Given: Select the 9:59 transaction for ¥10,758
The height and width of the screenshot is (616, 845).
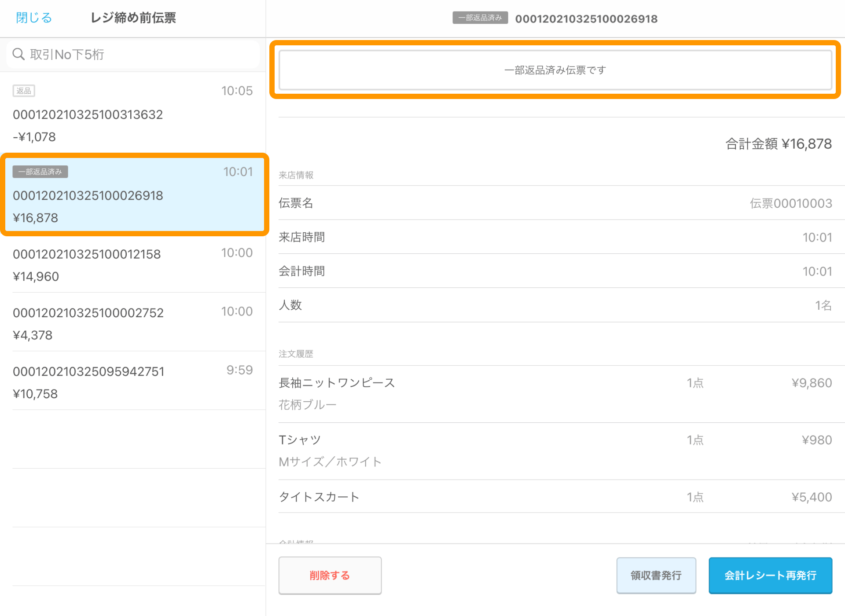Looking at the screenshot, I should pyautogui.click(x=132, y=381).
